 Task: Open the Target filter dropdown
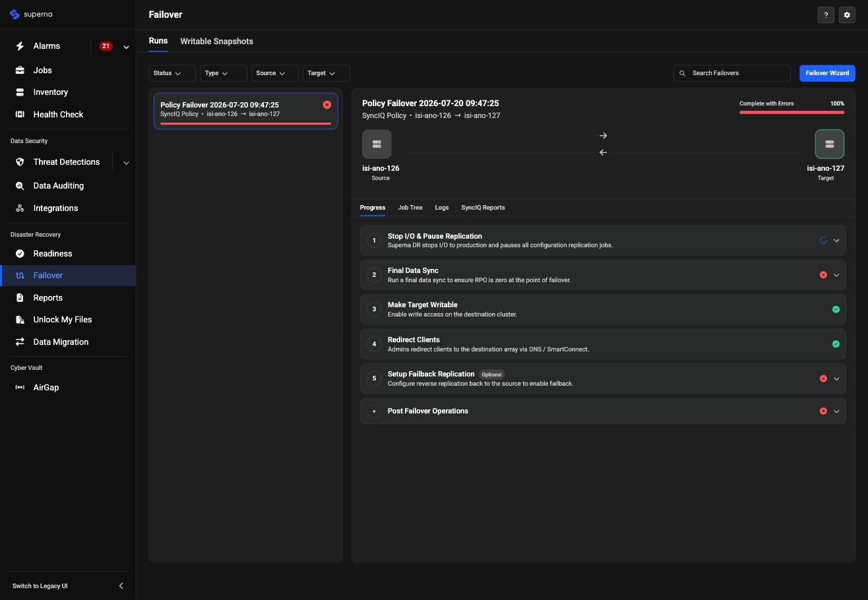tap(326, 73)
